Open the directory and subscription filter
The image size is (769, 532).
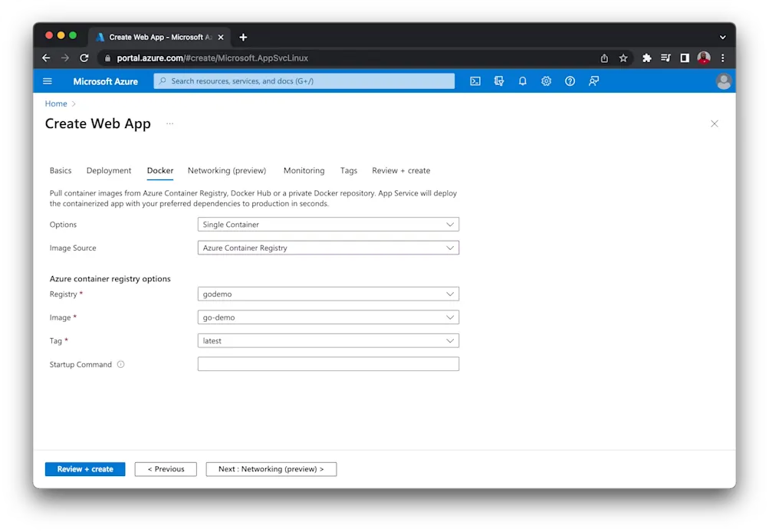499,80
